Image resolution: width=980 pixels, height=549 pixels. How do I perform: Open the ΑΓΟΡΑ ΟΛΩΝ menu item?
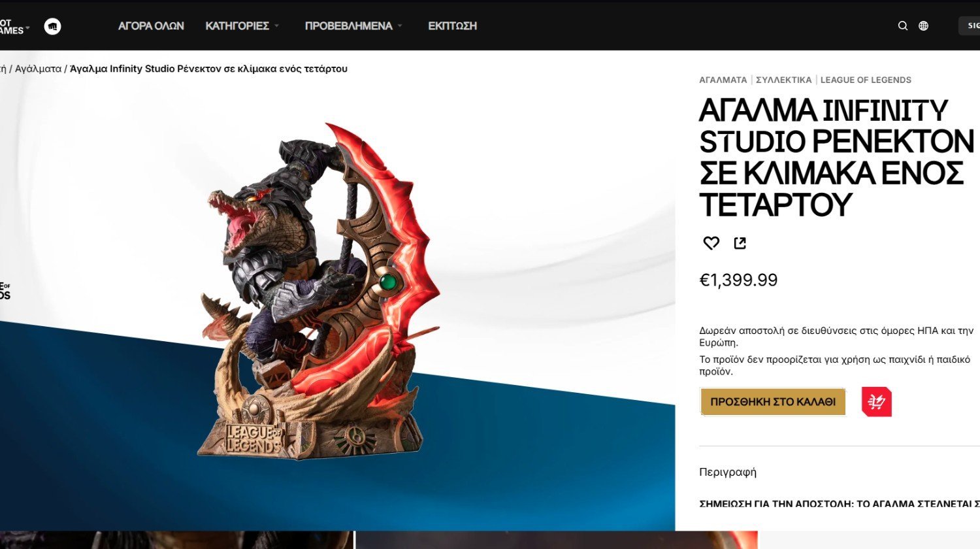tap(151, 26)
